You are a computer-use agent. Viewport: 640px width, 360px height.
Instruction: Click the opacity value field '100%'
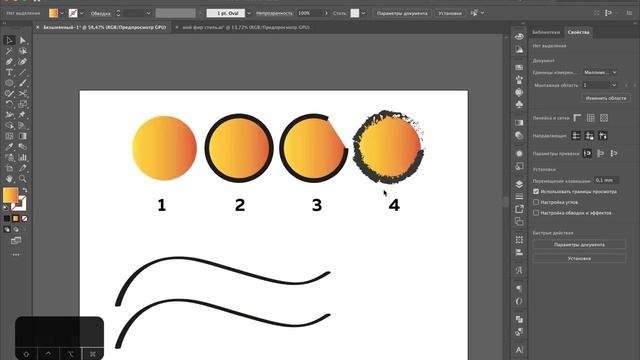[309, 13]
